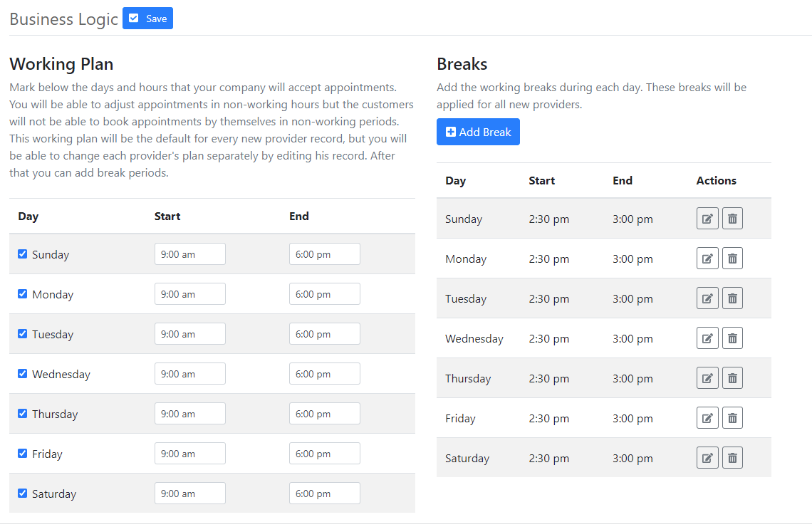Delete the Monday break row
This screenshot has height=527, width=812.
point(732,259)
